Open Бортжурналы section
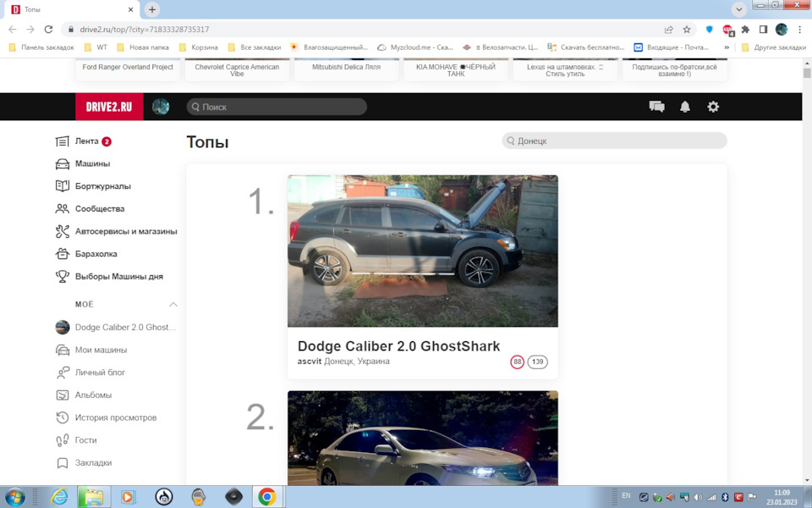 point(103,186)
